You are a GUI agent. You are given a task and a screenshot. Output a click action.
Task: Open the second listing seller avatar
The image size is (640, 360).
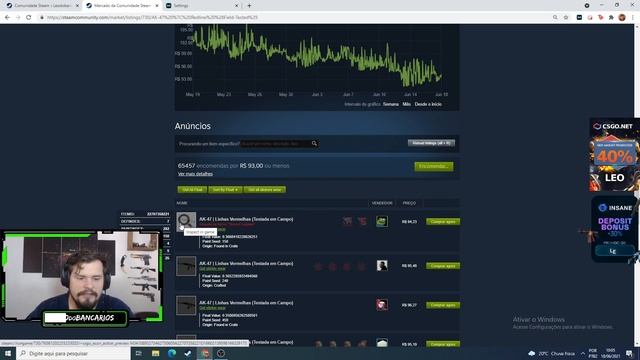pyautogui.click(x=382, y=265)
